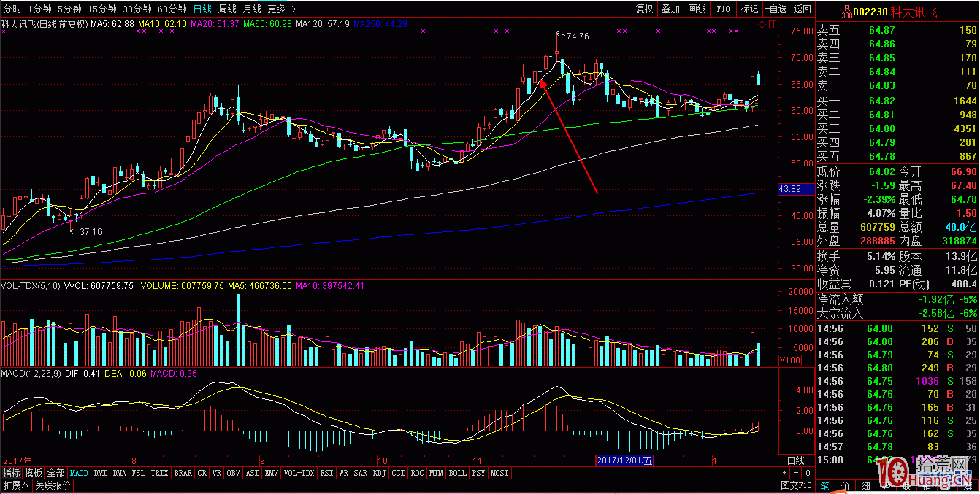Select the 笔 tick detail tab
The height and width of the screenshot is (494, 980).
tap(825, 486)
